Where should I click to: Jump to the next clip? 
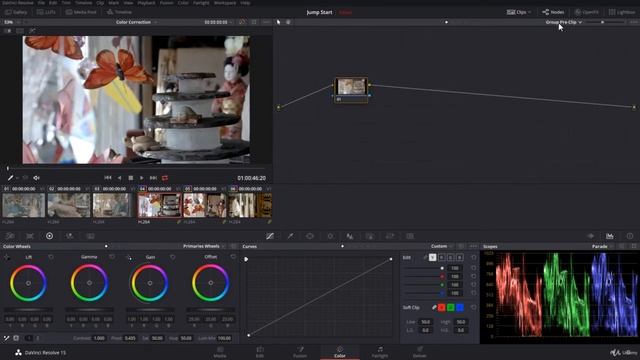coord(153,178)
